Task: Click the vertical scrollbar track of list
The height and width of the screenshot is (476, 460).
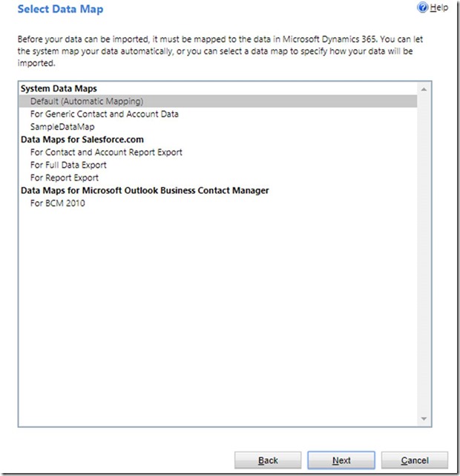Action: (x=424, y=252)
